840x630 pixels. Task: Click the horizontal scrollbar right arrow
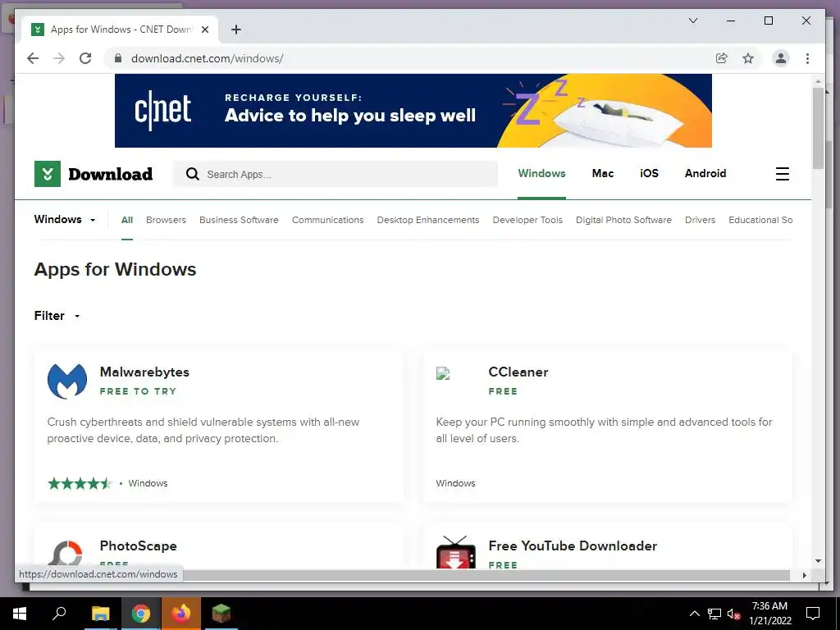(804, 575)
